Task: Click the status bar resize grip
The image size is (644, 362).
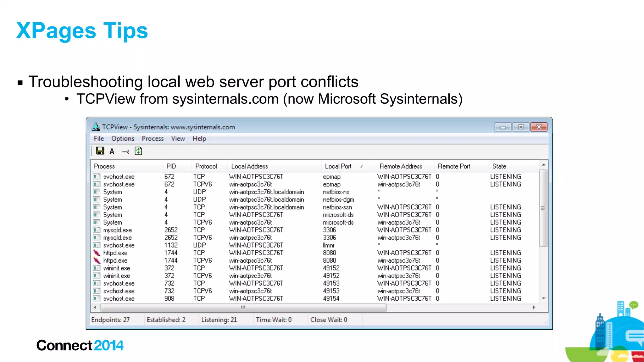Action: tap(546, 322)
